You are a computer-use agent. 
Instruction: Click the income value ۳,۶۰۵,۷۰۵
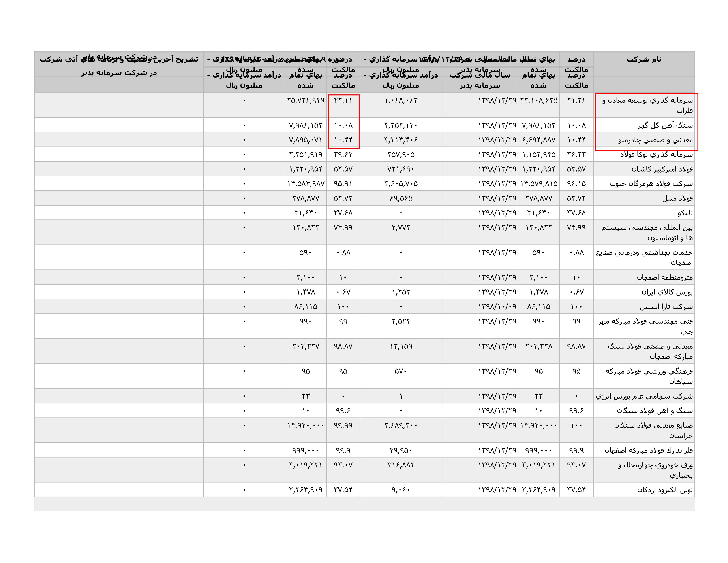coord(401,184)
